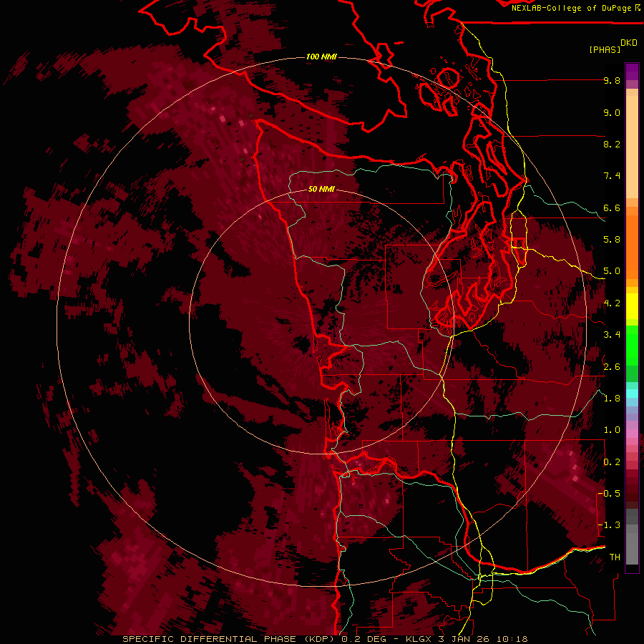Click the 1.8 scale value
Screen dimensions: 644x644
point(612,399)
